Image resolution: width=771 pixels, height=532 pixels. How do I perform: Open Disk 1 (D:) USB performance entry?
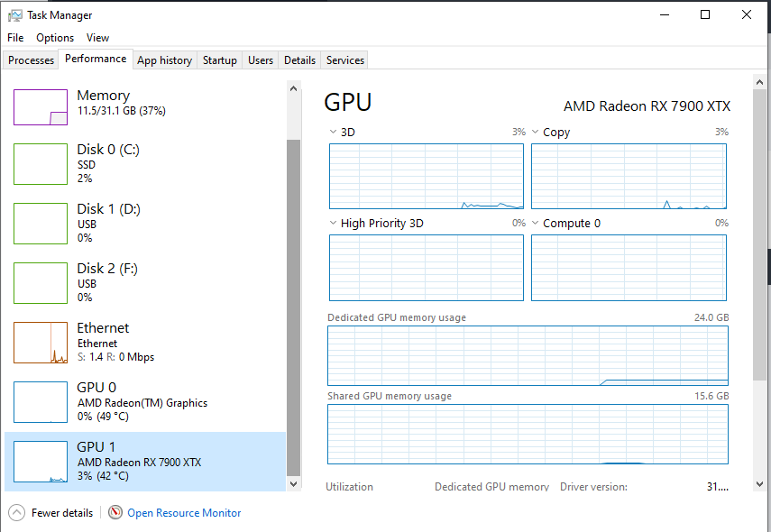pos(145,224)
